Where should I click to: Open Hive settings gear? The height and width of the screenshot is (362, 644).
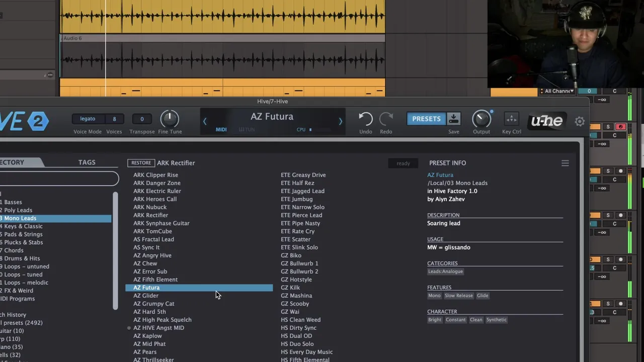tap(580, 121)
